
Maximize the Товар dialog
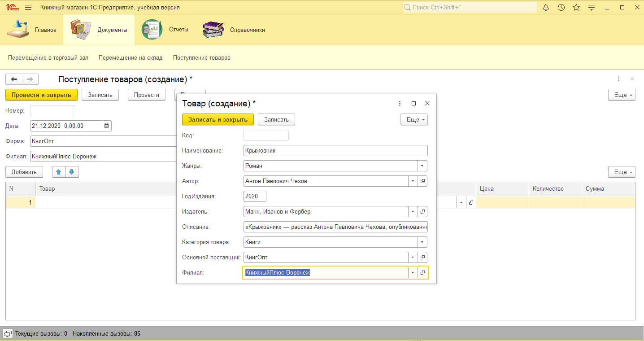tap(413, 103)
